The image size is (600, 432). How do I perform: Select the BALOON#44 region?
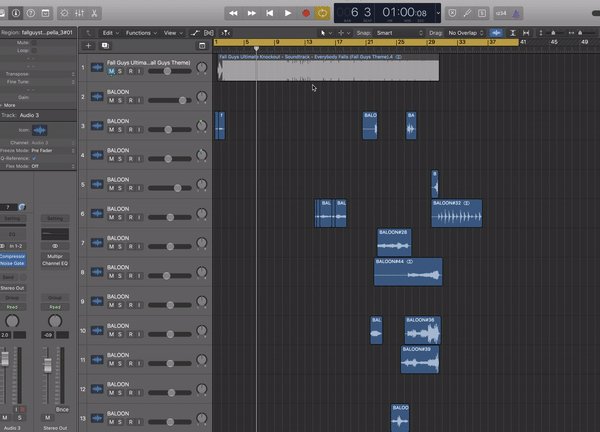tap(408, 272)
